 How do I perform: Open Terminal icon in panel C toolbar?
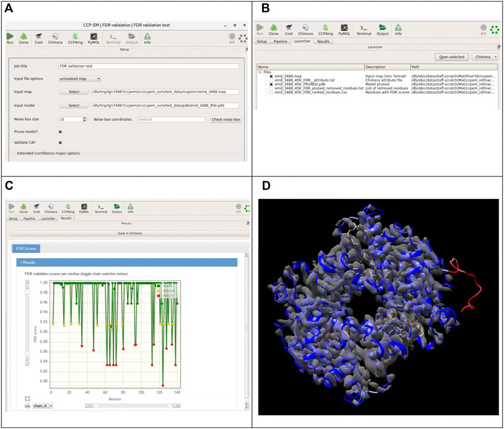[x=101, y=208]
